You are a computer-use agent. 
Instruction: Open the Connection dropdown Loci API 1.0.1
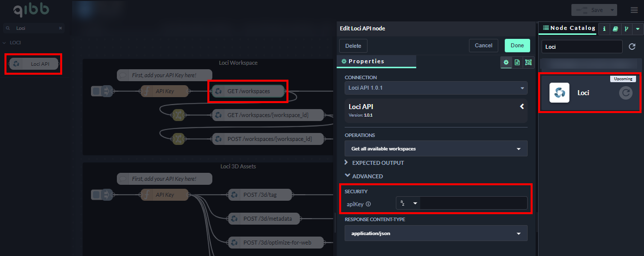436,88
